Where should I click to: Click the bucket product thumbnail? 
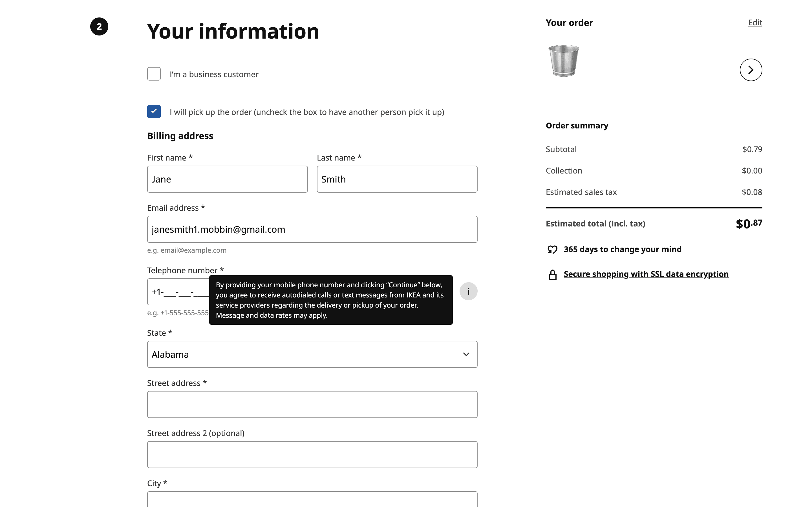tap(563, 61)
